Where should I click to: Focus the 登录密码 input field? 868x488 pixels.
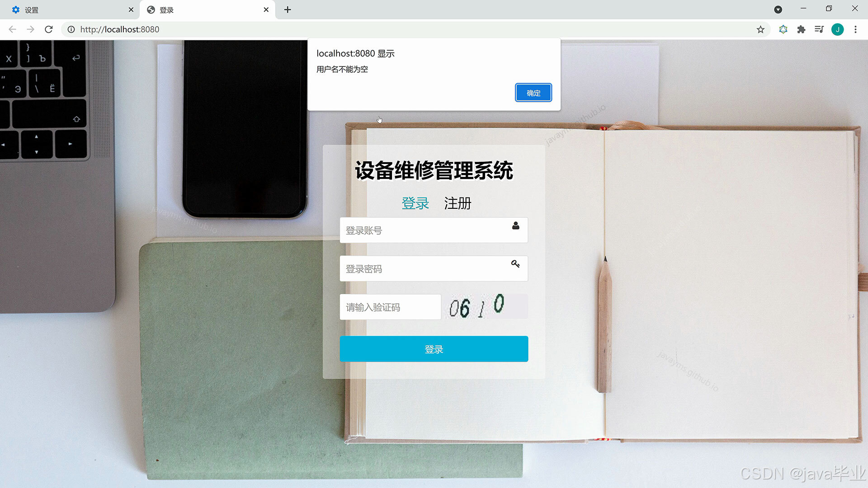tap(434, 269)
